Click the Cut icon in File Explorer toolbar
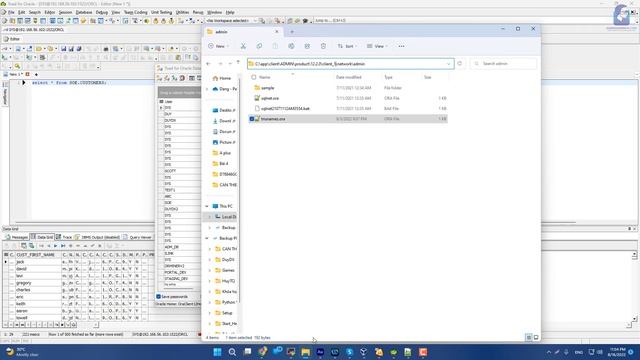 point(243,46)
